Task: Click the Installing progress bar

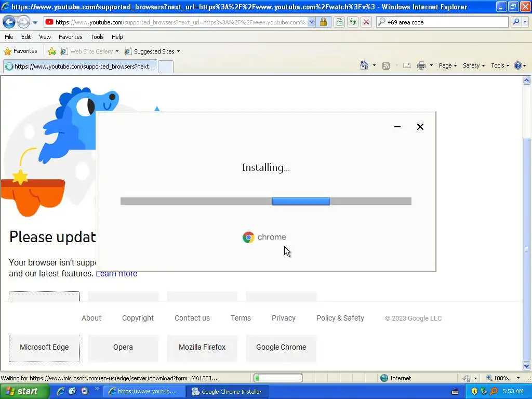Action: point(265,201)
